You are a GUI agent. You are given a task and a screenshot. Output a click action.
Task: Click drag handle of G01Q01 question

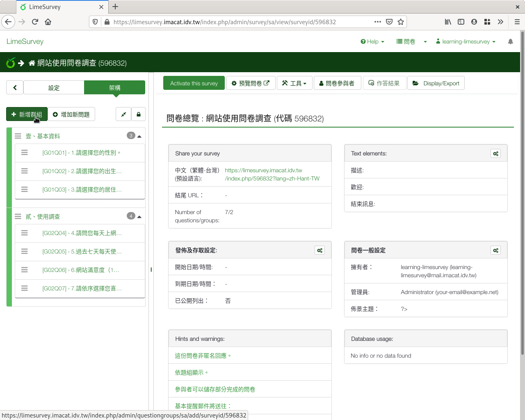tap(25, 153)
